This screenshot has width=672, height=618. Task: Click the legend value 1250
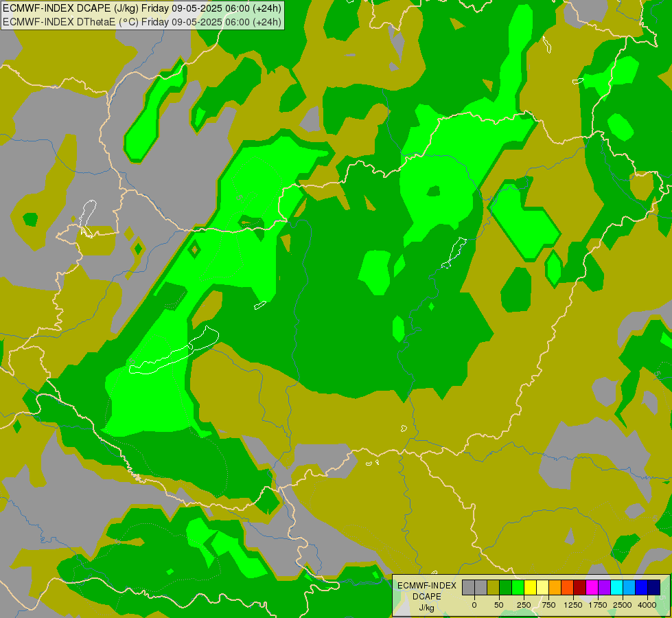pyautogui.click(x=573, y=605)
